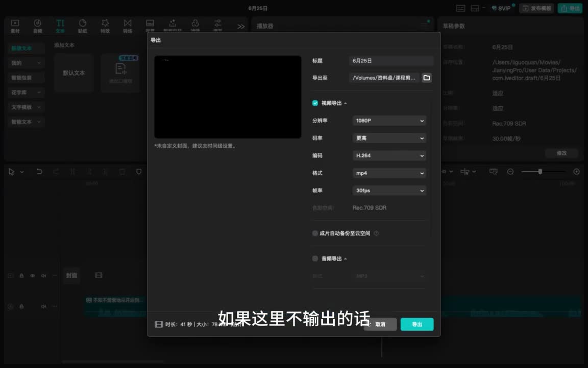588x368 pixels.
Task: Adjust the timeline zoom slider handle
Action: [x=540, y=172]
